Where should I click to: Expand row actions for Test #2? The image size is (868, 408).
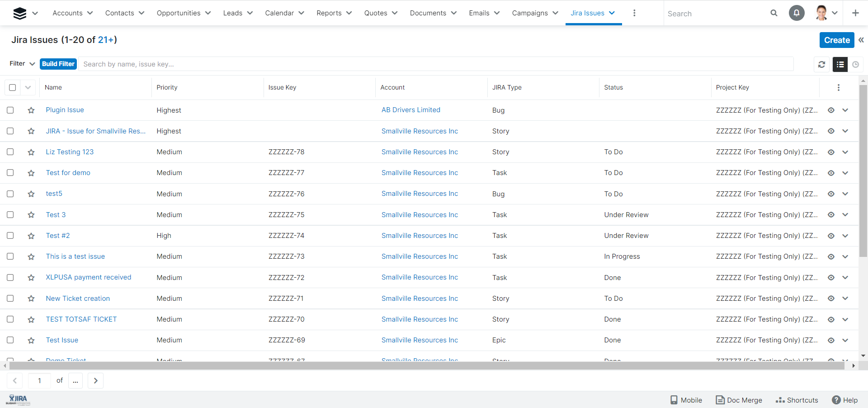point(845,236)
